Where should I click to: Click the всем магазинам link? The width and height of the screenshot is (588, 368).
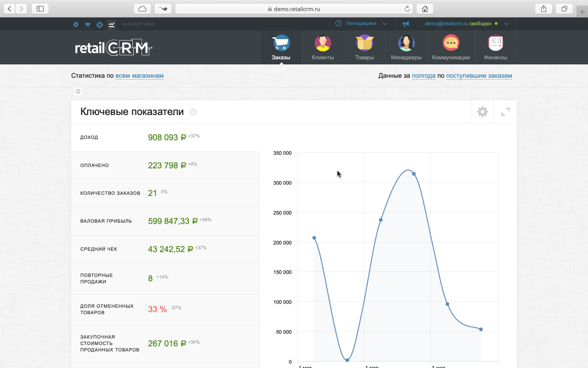pyautogui.click(x=139, y=76)
